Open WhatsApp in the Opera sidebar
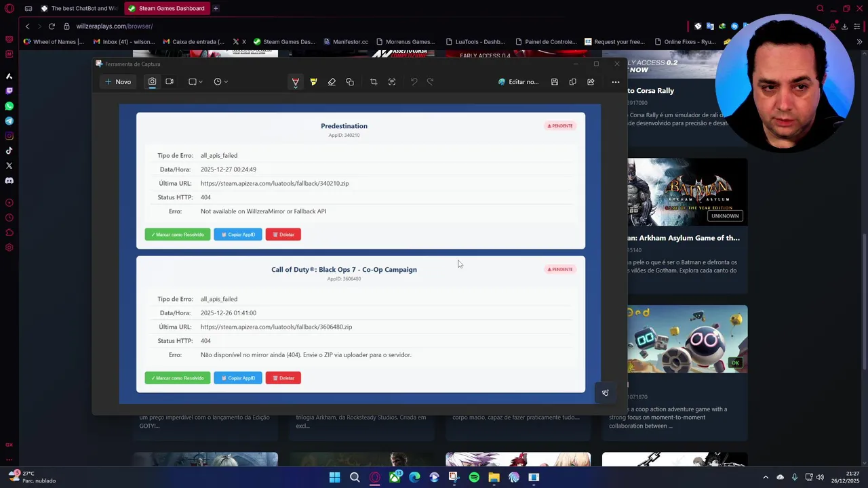 (9, 106)
